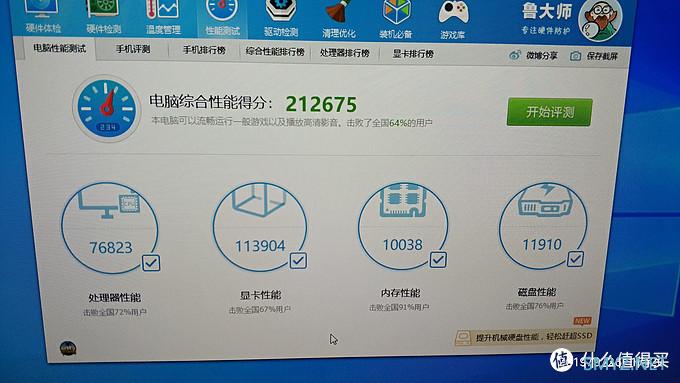680x383 pixels.
Task: Click the Weibo share icon
Action: point(515,55)
